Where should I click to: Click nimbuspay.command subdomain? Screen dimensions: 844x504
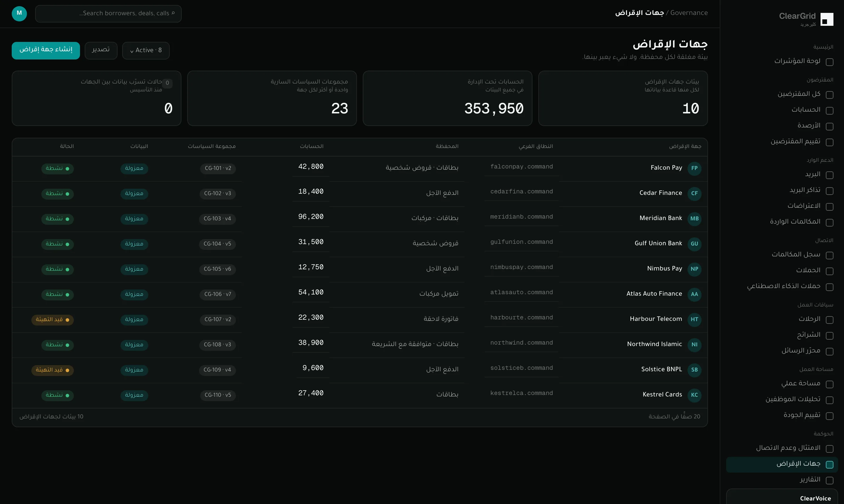[x=521, y=267]
